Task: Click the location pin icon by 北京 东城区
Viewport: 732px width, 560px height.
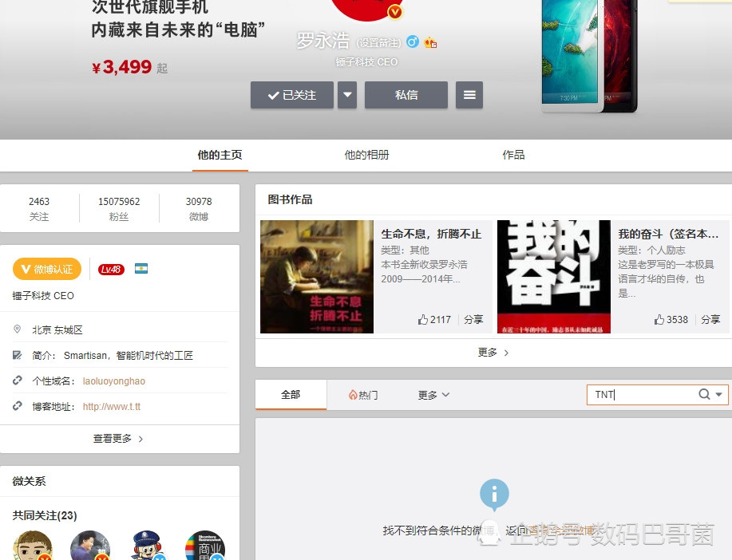Action: 18,329
